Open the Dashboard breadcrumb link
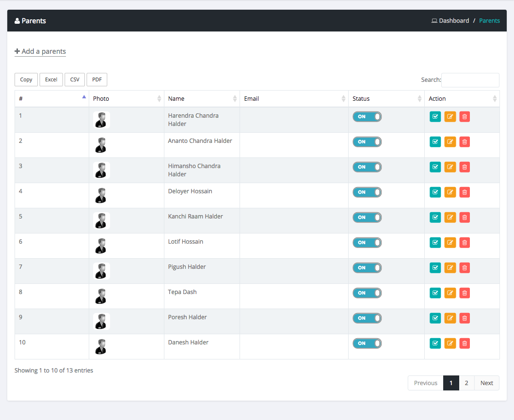 454,21
